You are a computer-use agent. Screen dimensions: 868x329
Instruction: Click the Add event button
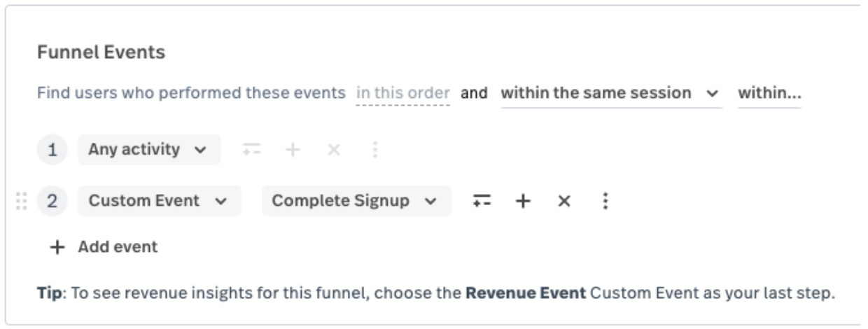pos(104,246)
